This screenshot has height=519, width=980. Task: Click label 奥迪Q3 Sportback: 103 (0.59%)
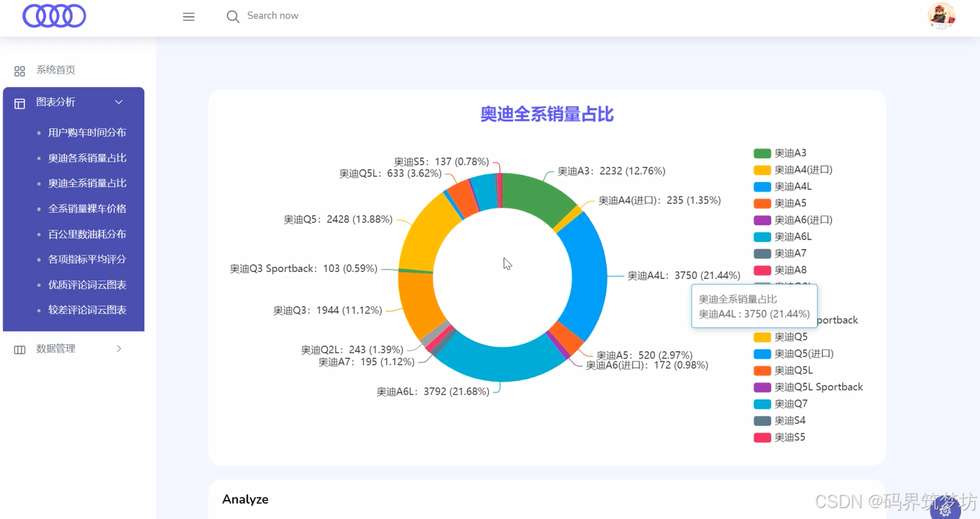click(303, 269)
